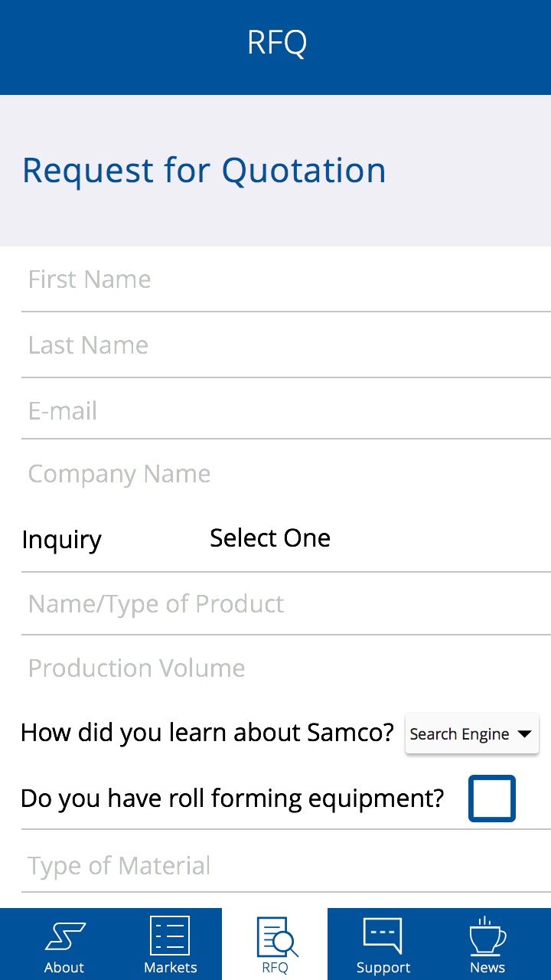
Task: Tap the News coffee cup icon
Action: (x=487, y=936)
